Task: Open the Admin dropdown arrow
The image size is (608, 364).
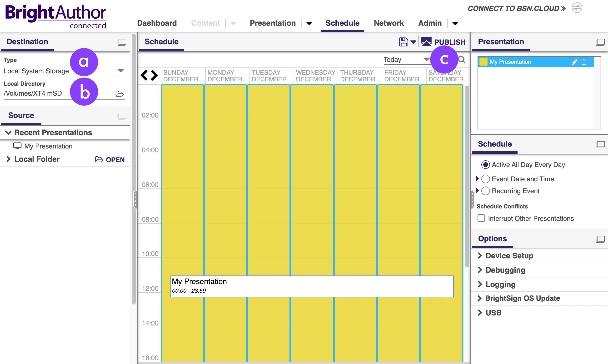Action: coord(455,24)
